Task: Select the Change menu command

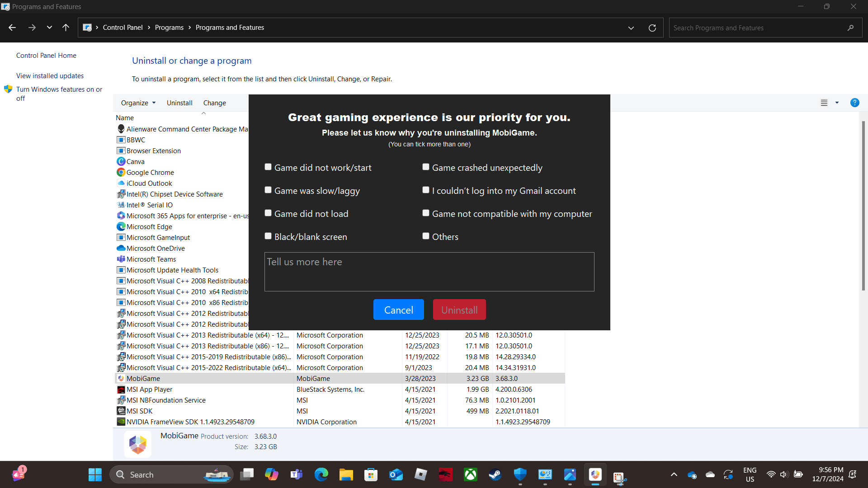Action: 214,103
